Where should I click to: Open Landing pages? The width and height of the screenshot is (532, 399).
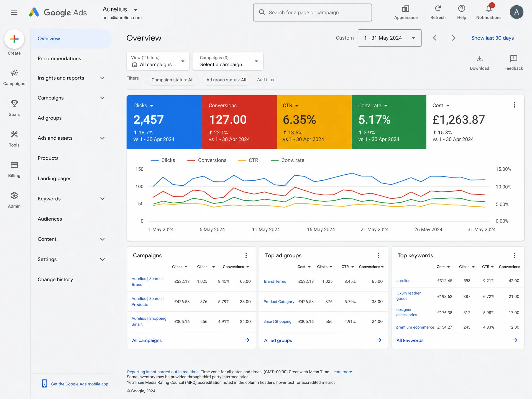tap(54, 179)
